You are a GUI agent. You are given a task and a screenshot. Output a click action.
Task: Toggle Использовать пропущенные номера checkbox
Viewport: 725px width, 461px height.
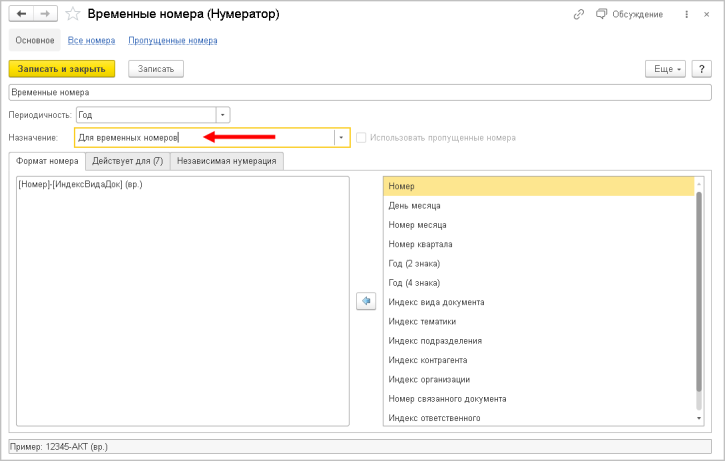pos(361,138)
